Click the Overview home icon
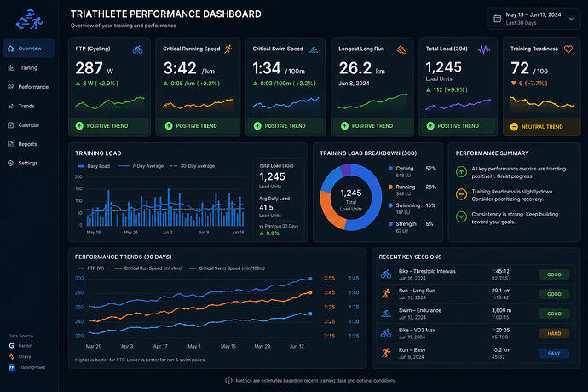 point(10,49)
